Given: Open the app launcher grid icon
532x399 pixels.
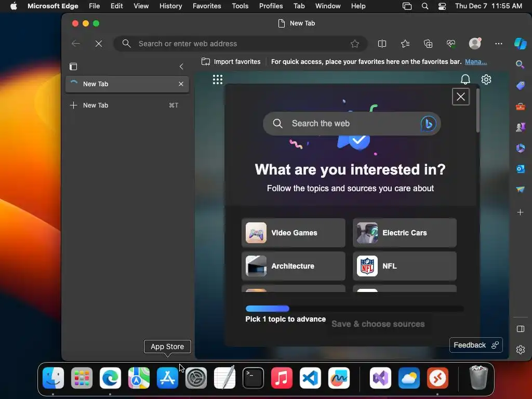Looking at the screenshot, I should point(218,79).
